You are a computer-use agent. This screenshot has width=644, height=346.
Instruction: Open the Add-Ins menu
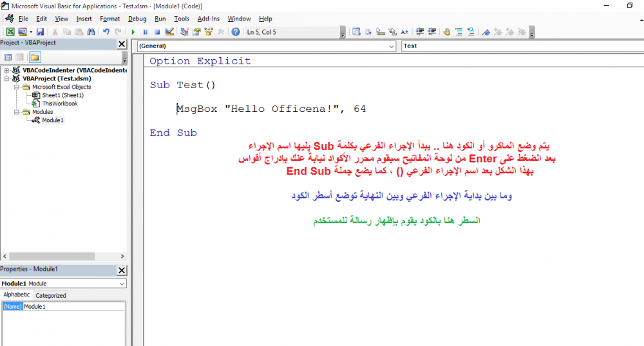(208, 19)
